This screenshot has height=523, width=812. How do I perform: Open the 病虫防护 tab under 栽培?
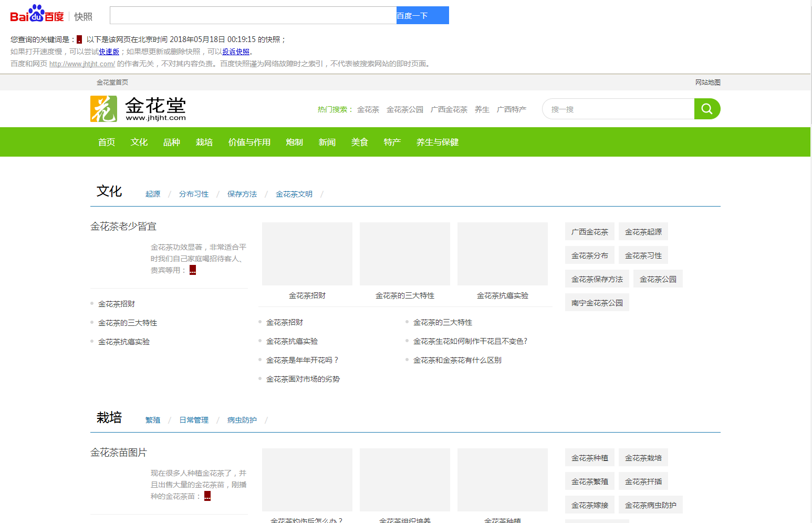[241, 419]
